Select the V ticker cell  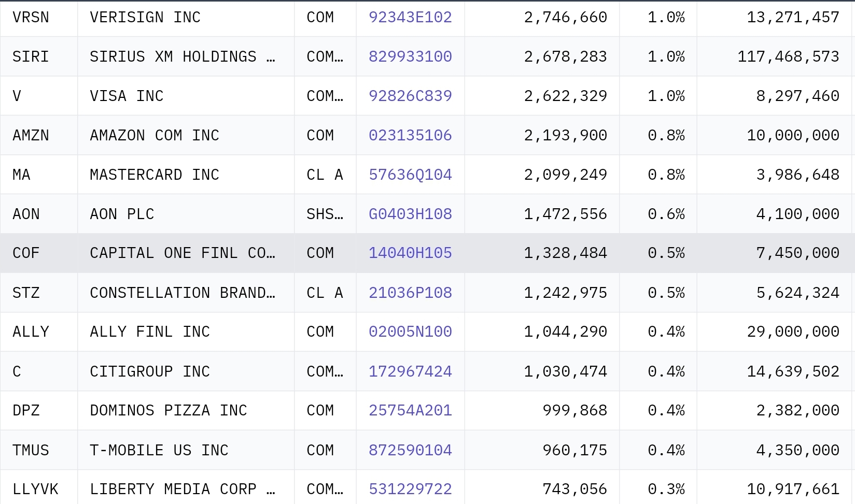coord(39,96)
